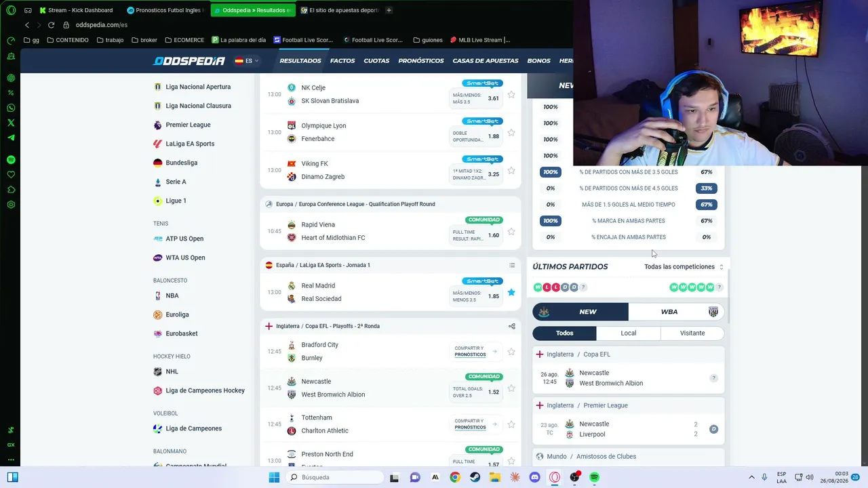Viewport: 868px width, 488px height.
Task: Open the Opera sidebar settings gear
Action: [11, 205]
